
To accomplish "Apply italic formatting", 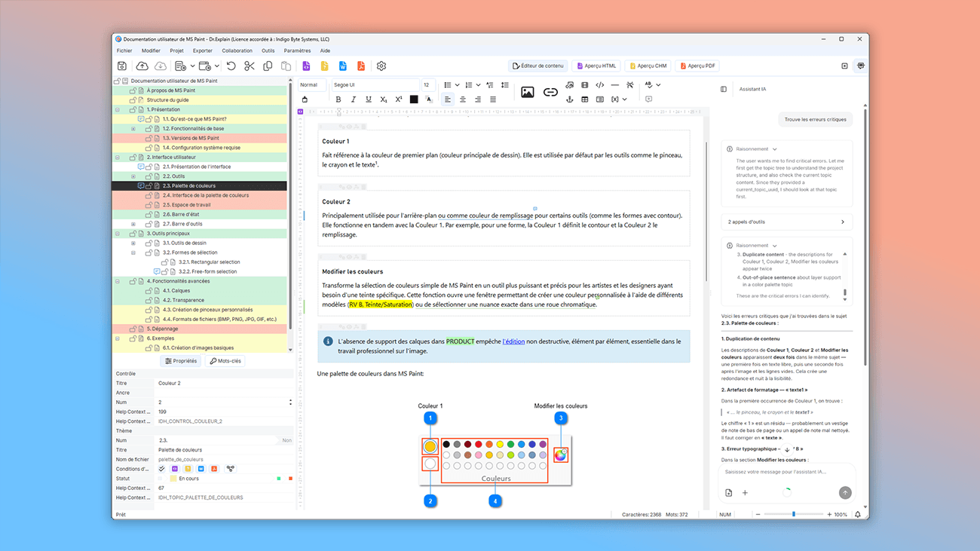I will (x=353, y=99).
